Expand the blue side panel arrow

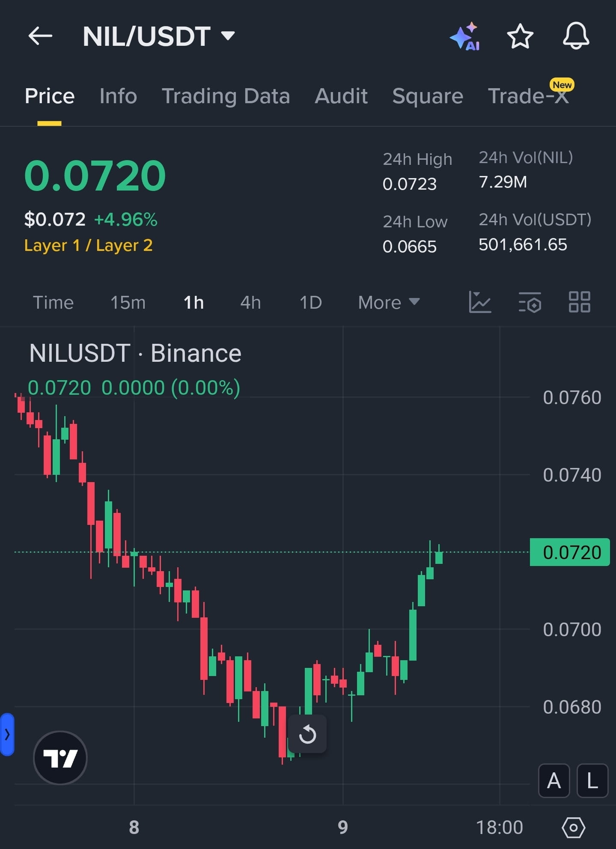pos(7,735)
